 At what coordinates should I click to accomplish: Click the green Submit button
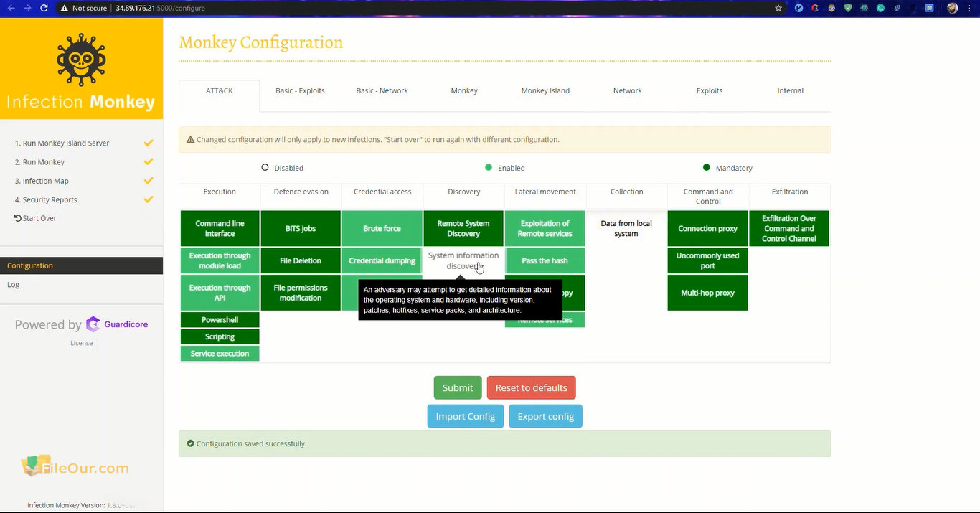coord(458,387)
